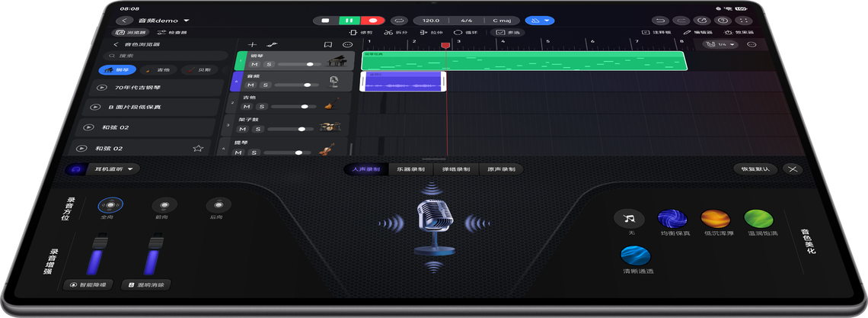The width and height of the screenshot is (868, 318).
Task: Click the redo arrow icon
Action: [681, 21]
